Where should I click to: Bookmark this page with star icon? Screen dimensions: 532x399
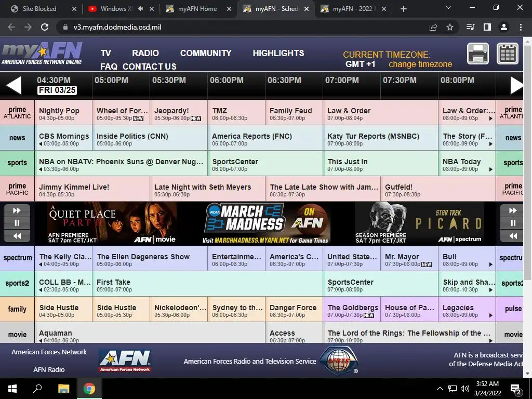[449, 27]
